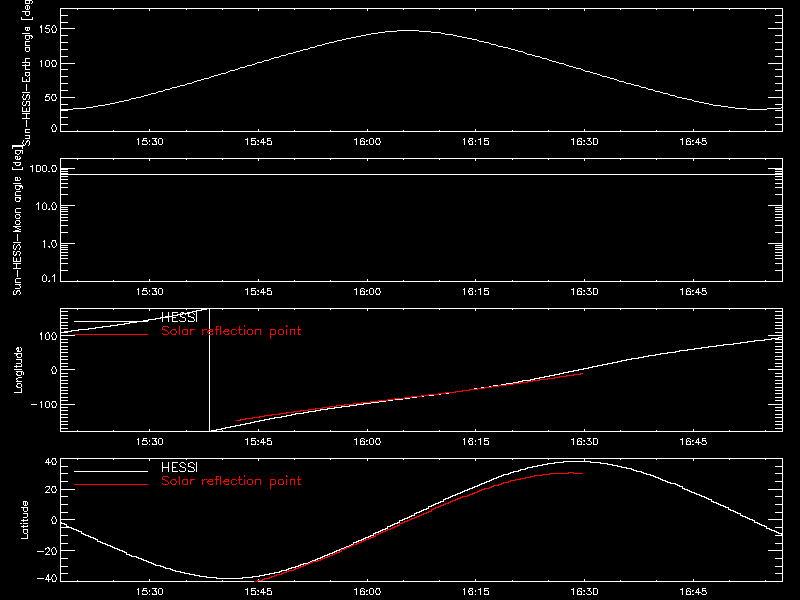800x600 pixels.
Task: Click white HESSI legend line in Latitude plot
Action: click(111, 471)
